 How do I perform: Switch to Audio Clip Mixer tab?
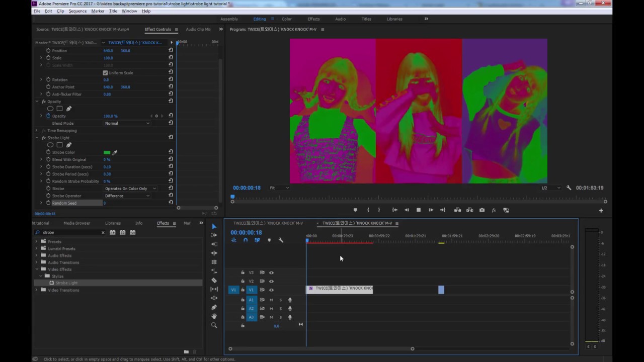[x=198, y=29]
